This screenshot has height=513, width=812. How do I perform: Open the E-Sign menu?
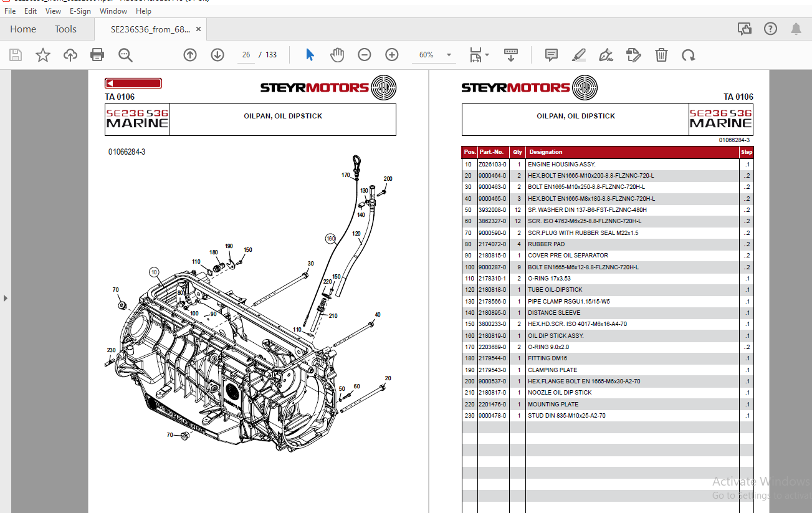point(80,11)
